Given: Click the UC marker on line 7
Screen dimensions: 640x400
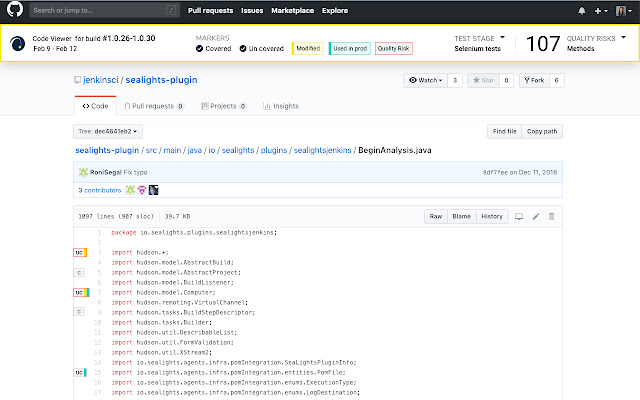Looking at the screenshot, I should point(81,293).
